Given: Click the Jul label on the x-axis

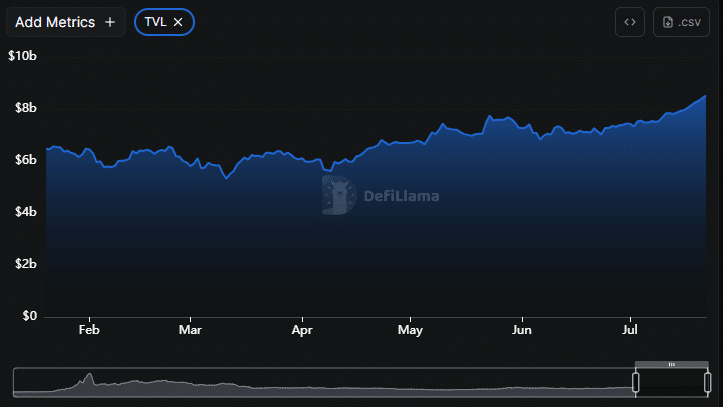Looking at the screenshot, I should pyautogui.click(x=631, y=329).
